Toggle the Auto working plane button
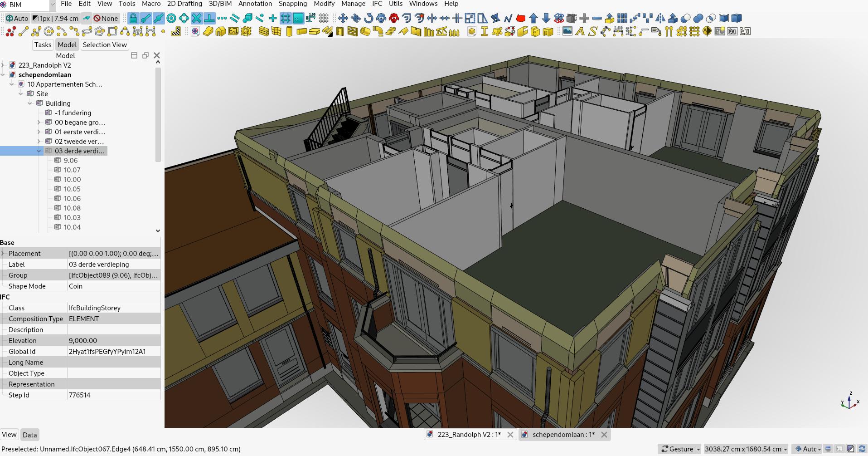Image resolution: width=868 pixels, height=456 pixels. [17, 18]
